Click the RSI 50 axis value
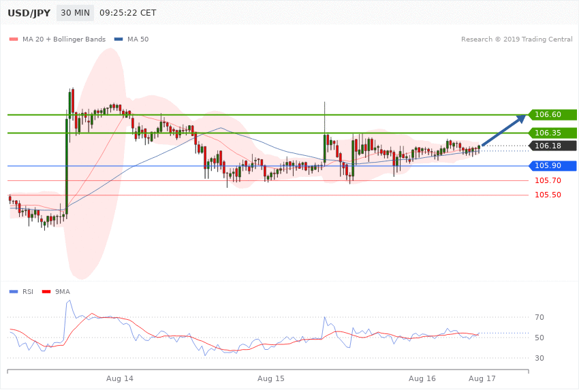 (539, 338)
